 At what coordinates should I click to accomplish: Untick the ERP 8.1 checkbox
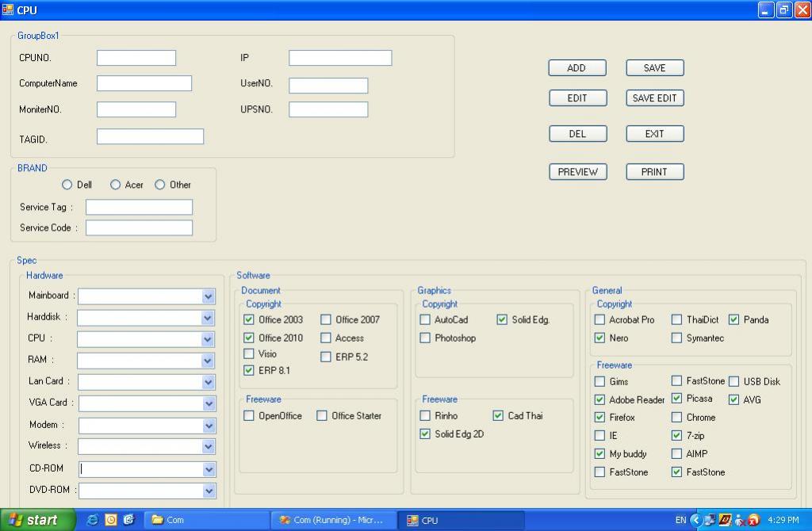tap(249, 370)
